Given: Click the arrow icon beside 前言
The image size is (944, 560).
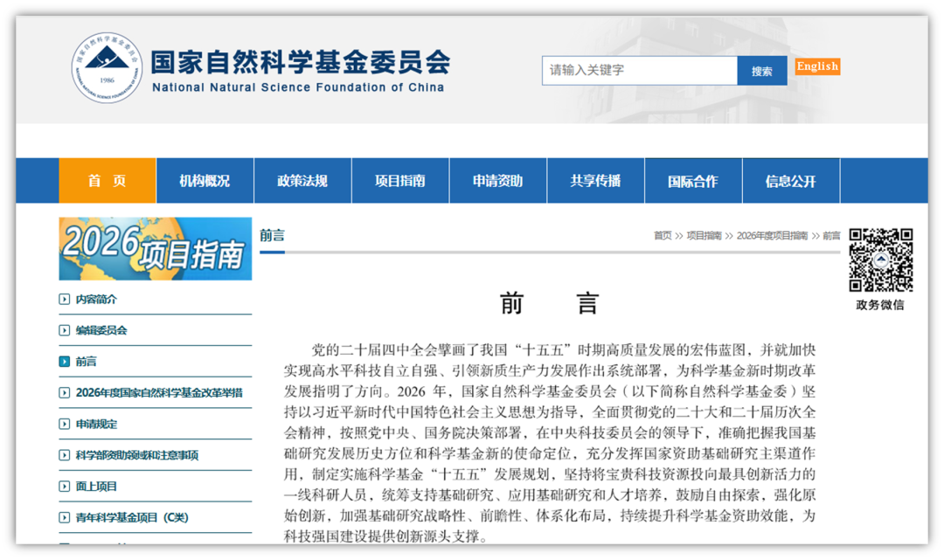Looking at the screenshot, I should [x=64, y=361].
